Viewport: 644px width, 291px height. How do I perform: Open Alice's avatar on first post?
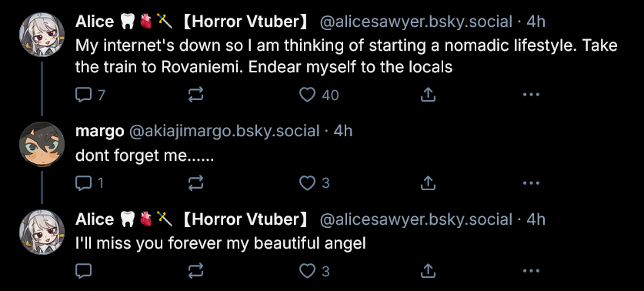tap(42, 35)
